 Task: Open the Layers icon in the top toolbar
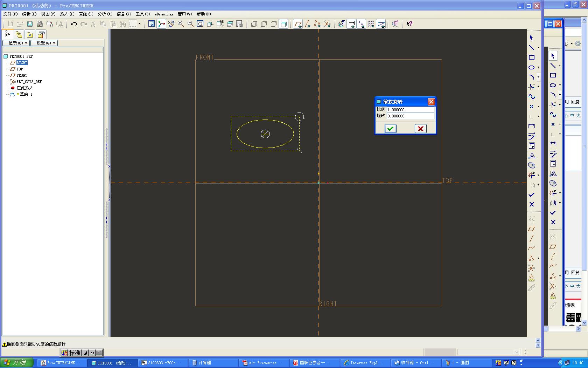[230, 24]
